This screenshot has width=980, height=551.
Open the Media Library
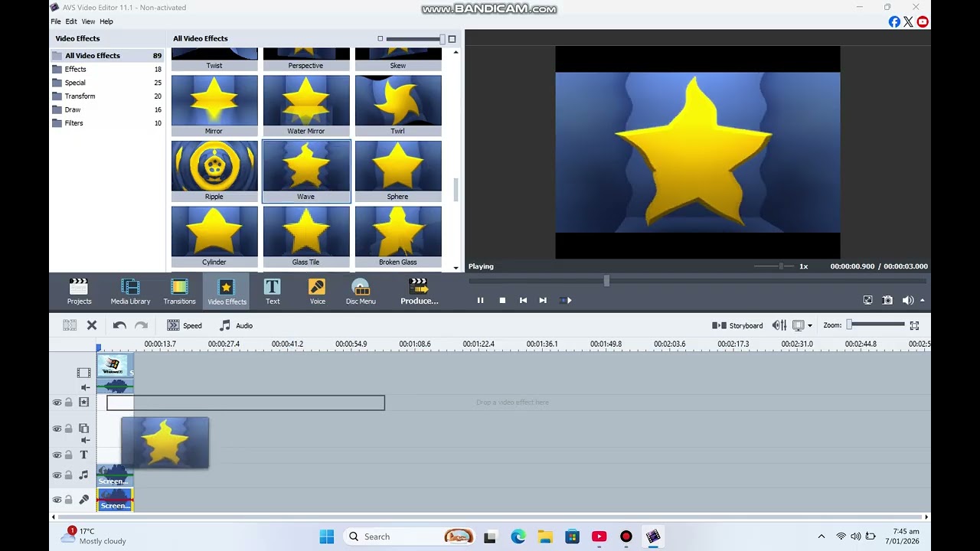pyautogui.click(x=130, y=292)
